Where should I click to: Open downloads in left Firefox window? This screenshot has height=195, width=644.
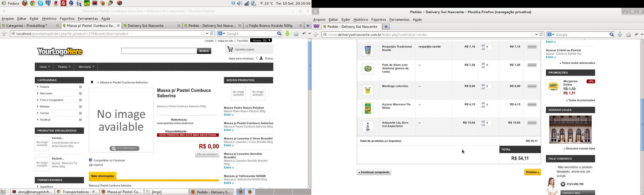pyautogui.click(x=287, y=34)
